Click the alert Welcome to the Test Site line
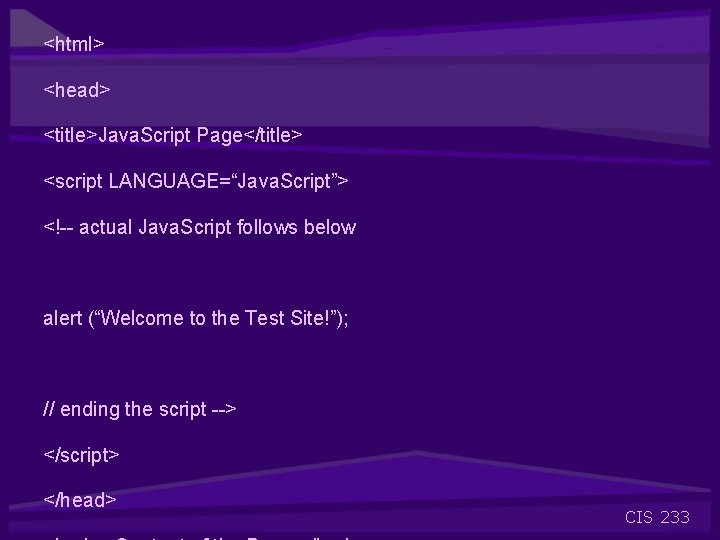The height and width of the screenshot is (540, 720). click(x=196, y=318)
